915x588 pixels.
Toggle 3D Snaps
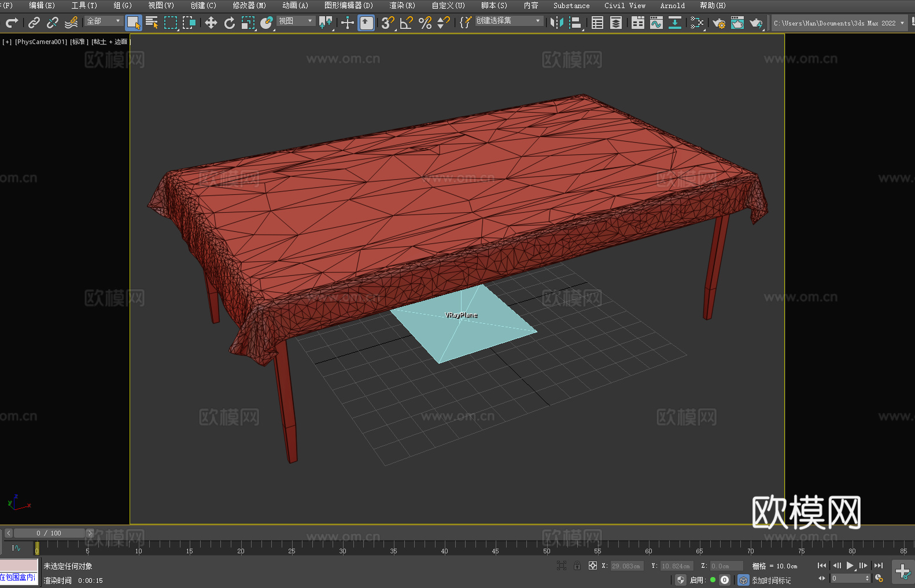tap(388, 23)
